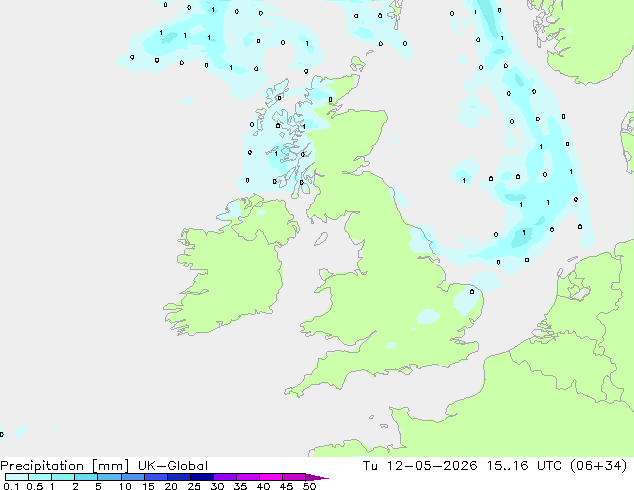Click the 30–35 mm purple legend swatch
The width and height of the screenshot is (634, 490).
point(225,477)
